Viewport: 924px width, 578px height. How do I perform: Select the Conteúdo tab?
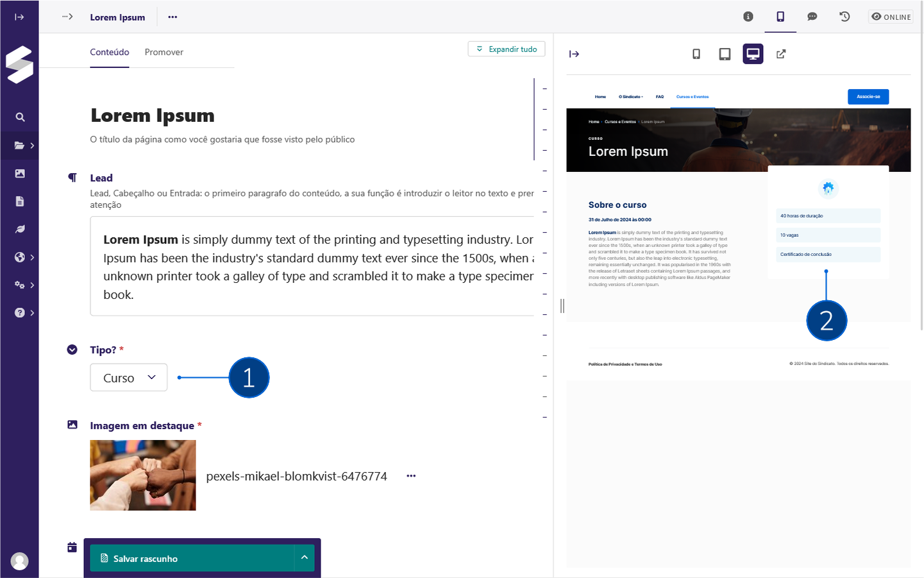(110, 52)
